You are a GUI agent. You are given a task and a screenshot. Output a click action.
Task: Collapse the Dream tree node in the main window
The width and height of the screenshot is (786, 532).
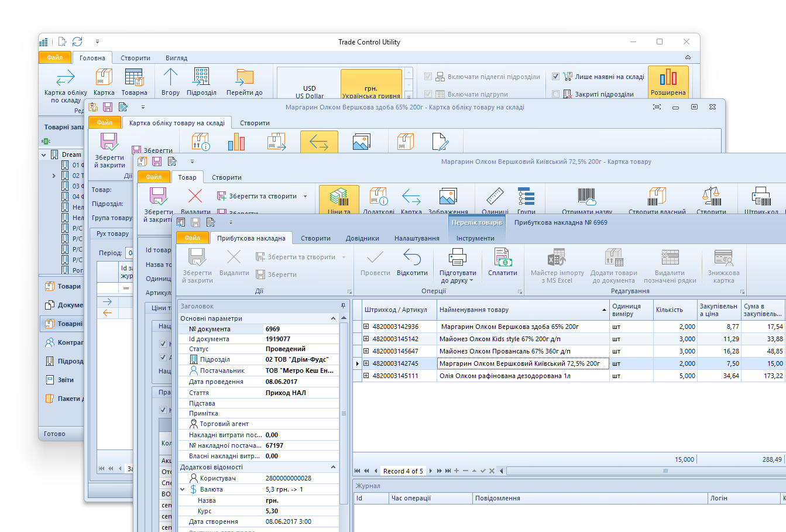(x=44, y=155)
